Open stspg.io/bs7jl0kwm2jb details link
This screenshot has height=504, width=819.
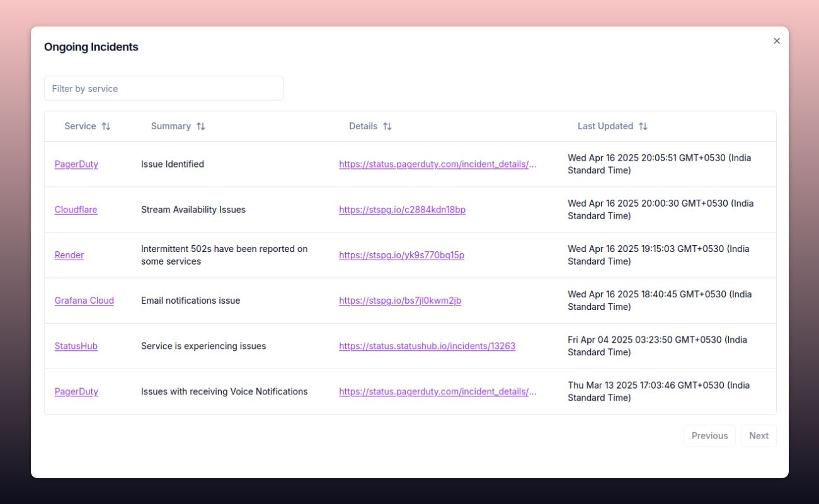(x=400, y=301)
